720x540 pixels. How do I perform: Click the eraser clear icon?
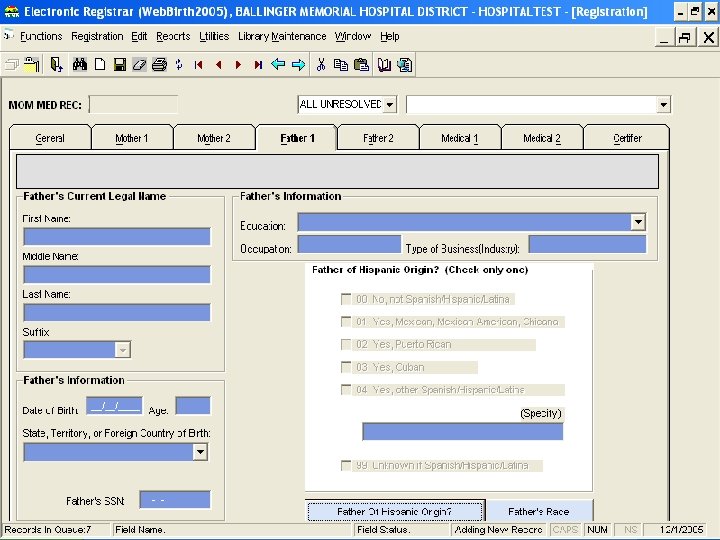(139, 65)
